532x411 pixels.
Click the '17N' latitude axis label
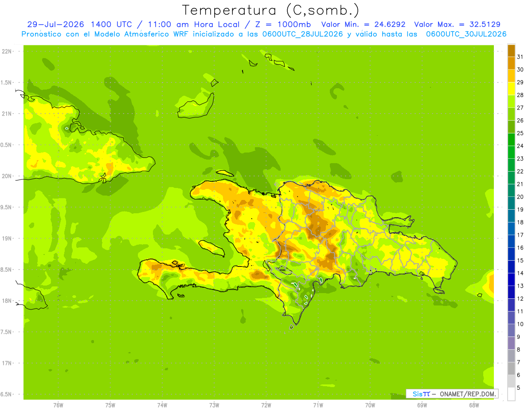7,363
